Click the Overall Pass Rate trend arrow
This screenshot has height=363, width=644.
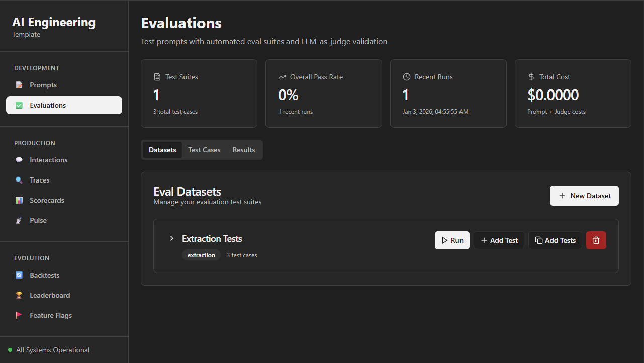pyautogui.click(x=282, y=76)
